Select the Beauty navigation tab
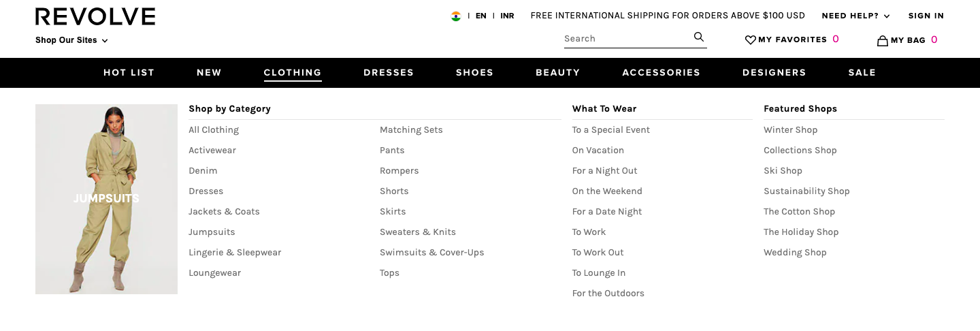Viewport: 980px width, 331px height. tap(557, 72)
